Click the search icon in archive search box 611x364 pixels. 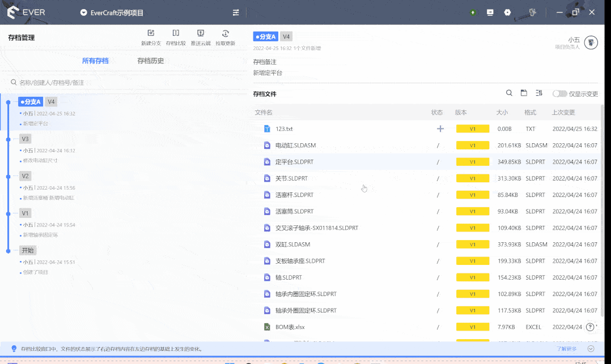click(x=14, y=83)
